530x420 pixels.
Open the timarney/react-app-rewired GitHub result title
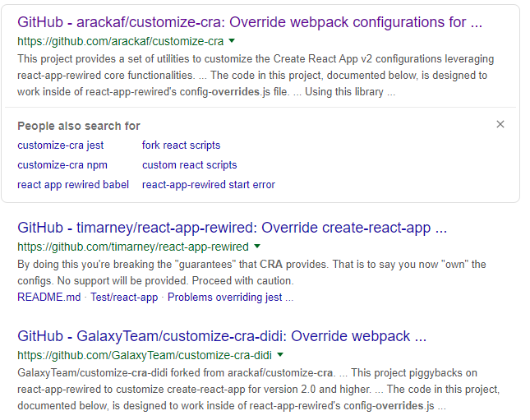233,228
